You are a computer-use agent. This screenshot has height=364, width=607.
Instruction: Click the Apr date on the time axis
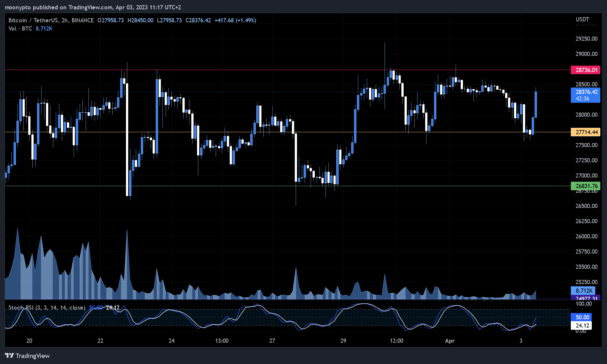[x=450, y=341]
